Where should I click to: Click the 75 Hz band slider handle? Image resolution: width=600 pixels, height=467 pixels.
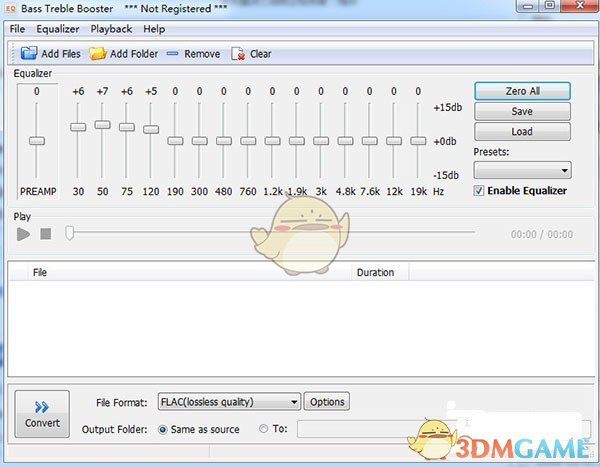coord(127,127)
